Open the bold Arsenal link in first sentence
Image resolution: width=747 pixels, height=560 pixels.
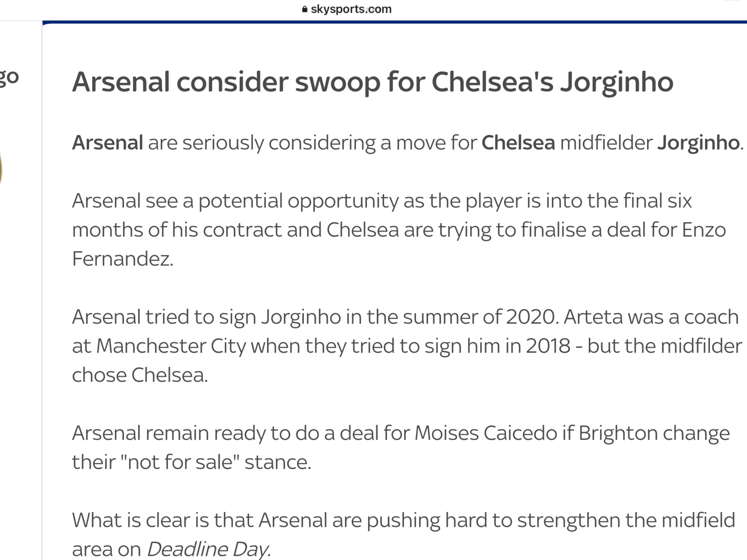tap(108, 143)
